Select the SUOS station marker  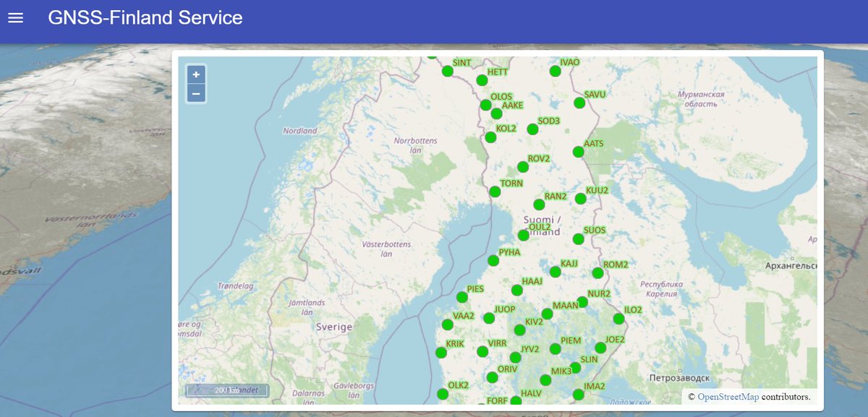[x=577, y=238]
